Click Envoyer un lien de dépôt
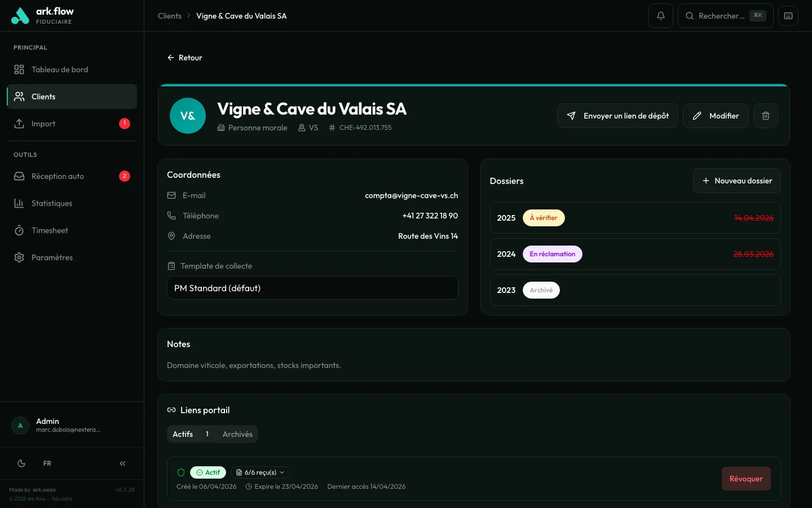812x508 pixels. click(617, 116)
